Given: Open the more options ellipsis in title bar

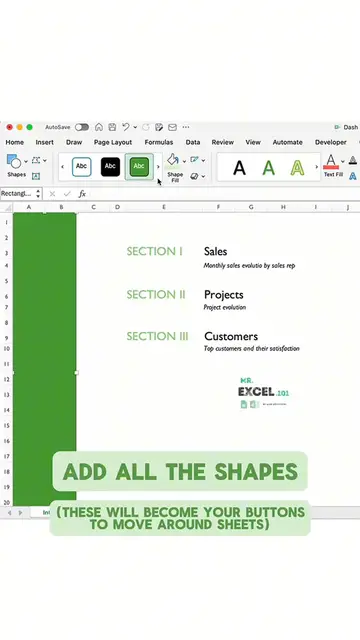Looking at the screenshot, I should (x=186, y=127).
